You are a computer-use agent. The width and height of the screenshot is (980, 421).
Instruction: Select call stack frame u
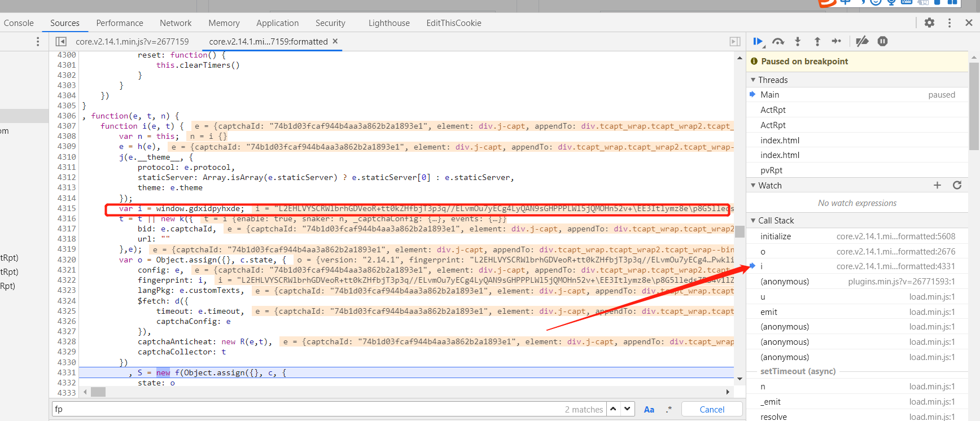pyautogui.click(x=858, y=297)
